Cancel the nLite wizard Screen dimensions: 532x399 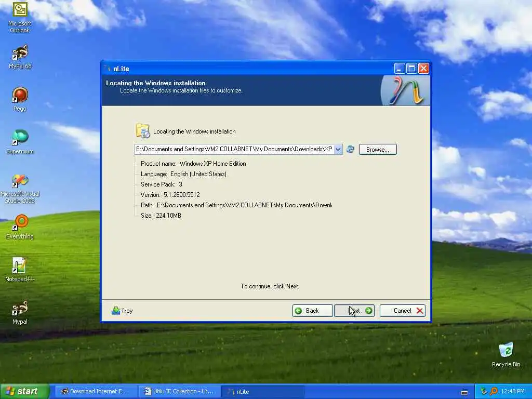403,311
